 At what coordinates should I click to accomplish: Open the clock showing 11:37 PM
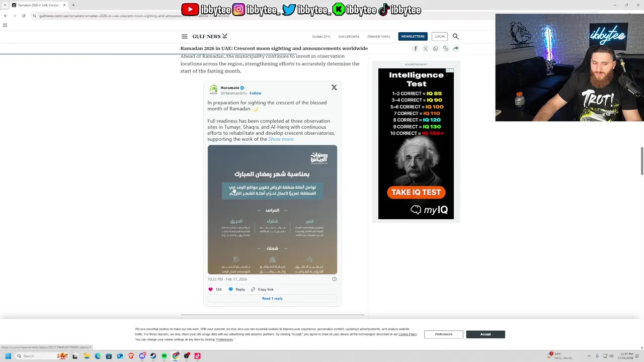(x=625, y=356)
